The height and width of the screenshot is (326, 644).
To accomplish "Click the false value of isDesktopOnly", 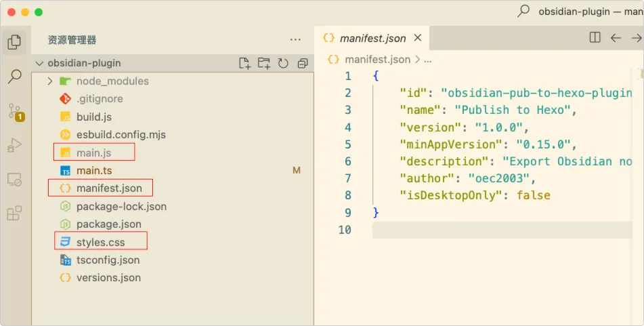I will 533,195.
